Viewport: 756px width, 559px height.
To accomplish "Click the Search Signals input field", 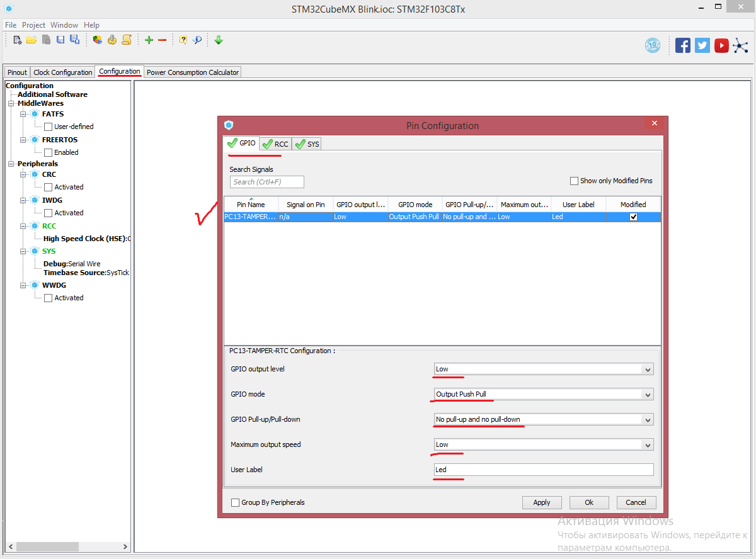I will click(267, 182).
